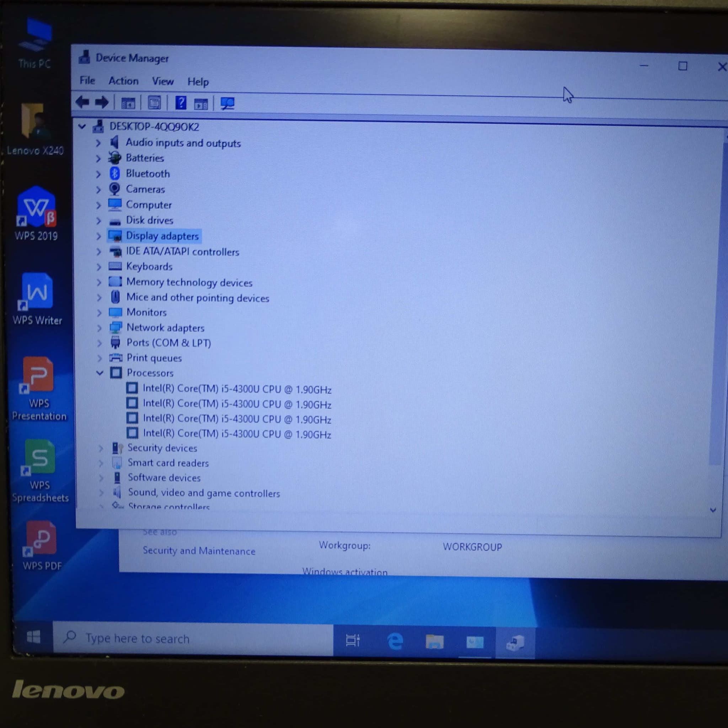Image resolution: width=728 pixels, height=728 pixels.
Task: Select IDE ATA/ATAPI controllers
Action: pyautogui.click(x=182, y=251)
